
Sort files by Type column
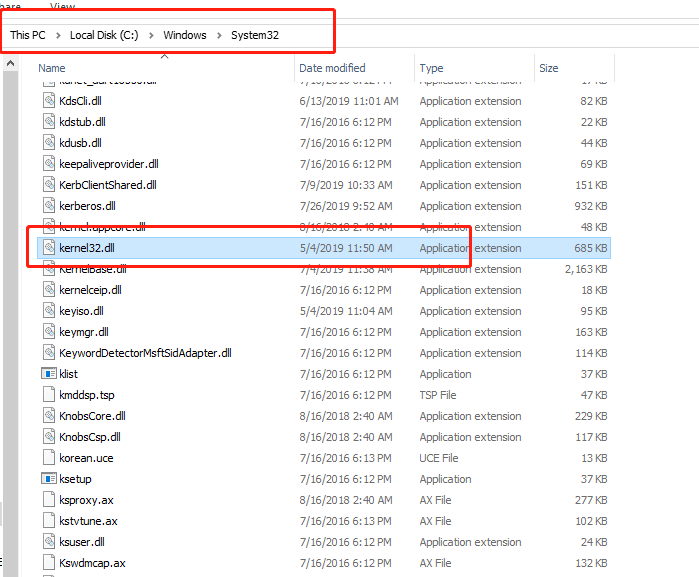(431, 68)
